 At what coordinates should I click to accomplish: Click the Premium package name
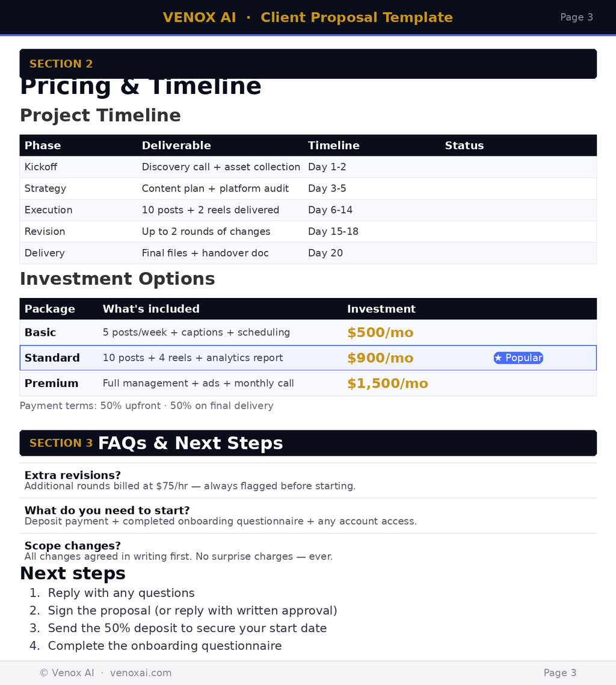point(52,383)
